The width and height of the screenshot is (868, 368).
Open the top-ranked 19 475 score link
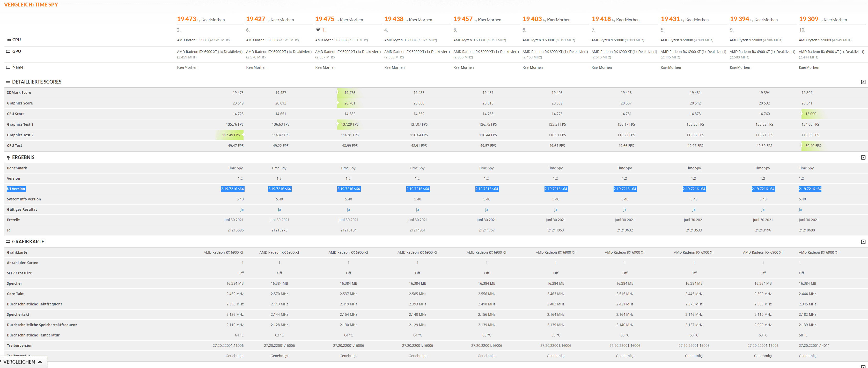point(325,19)
